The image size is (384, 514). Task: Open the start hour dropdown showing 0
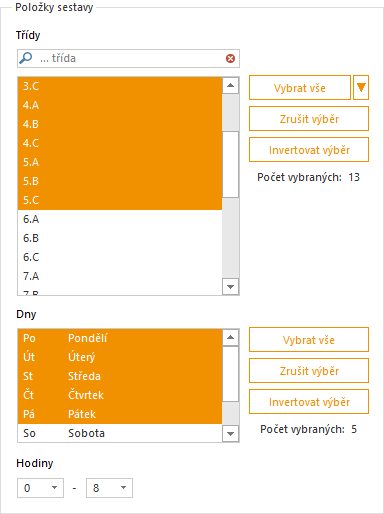[40, 488]
